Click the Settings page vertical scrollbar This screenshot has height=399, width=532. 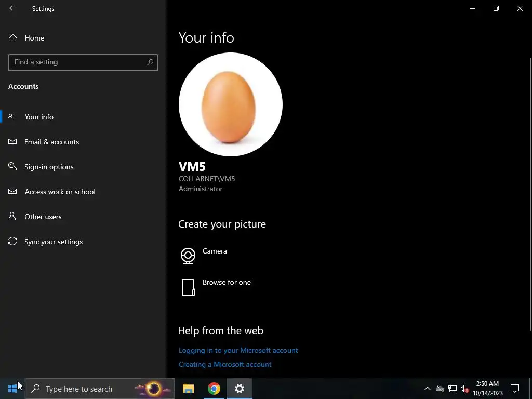coord(530,194)
